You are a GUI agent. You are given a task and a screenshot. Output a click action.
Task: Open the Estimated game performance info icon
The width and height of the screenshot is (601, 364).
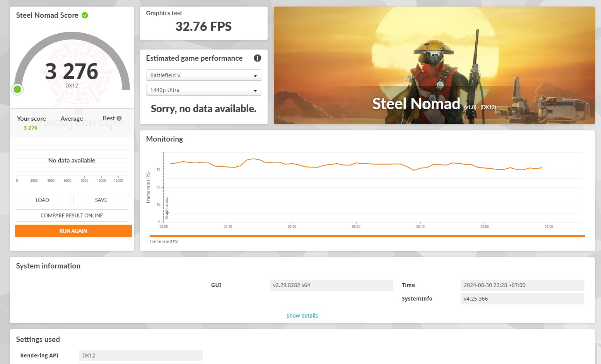click(x=257, y=58)
